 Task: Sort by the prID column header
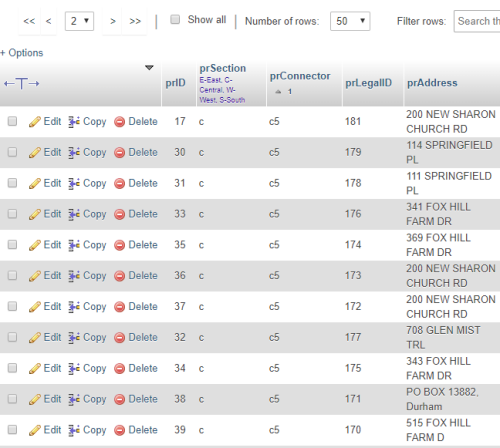(x=176, y=83)
